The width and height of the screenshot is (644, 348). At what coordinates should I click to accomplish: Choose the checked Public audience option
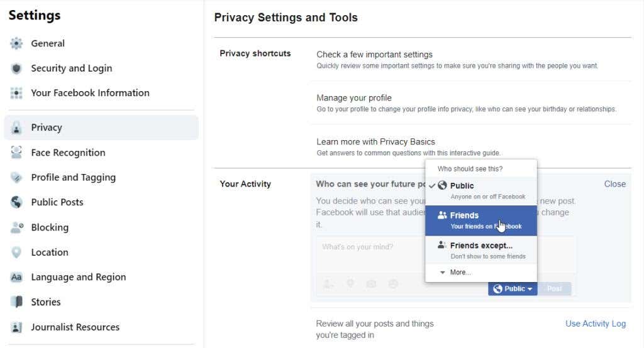481,190
